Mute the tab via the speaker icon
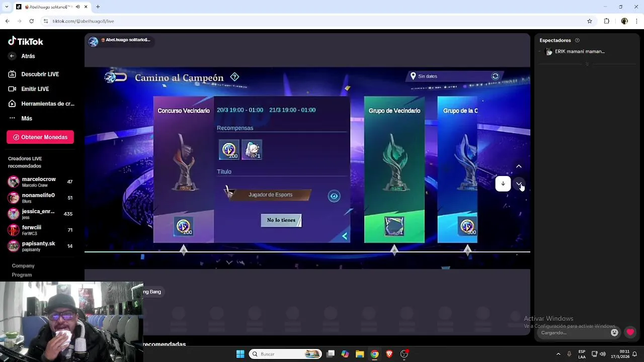The image size is (644, 362). pyautogui.click(x=78, y=7)
